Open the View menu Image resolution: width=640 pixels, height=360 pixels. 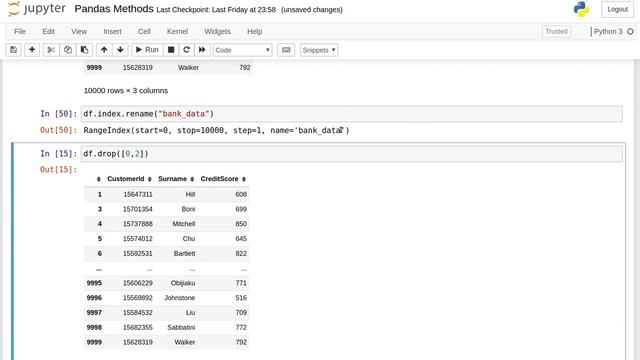coord(79,31)
